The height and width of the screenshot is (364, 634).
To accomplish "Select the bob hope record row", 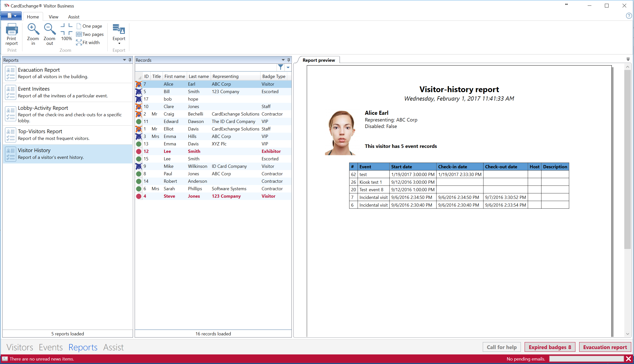I will tap(213, 99).
